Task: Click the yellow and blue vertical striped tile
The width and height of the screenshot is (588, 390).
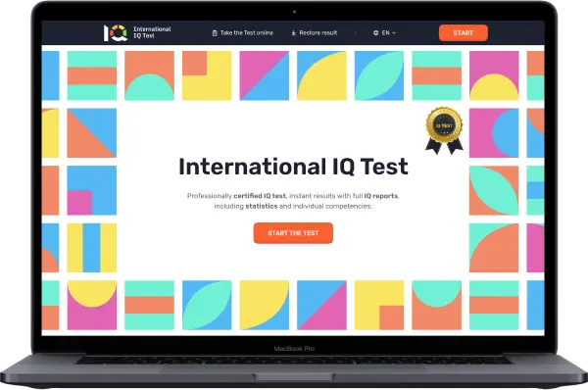Action: 92,248
